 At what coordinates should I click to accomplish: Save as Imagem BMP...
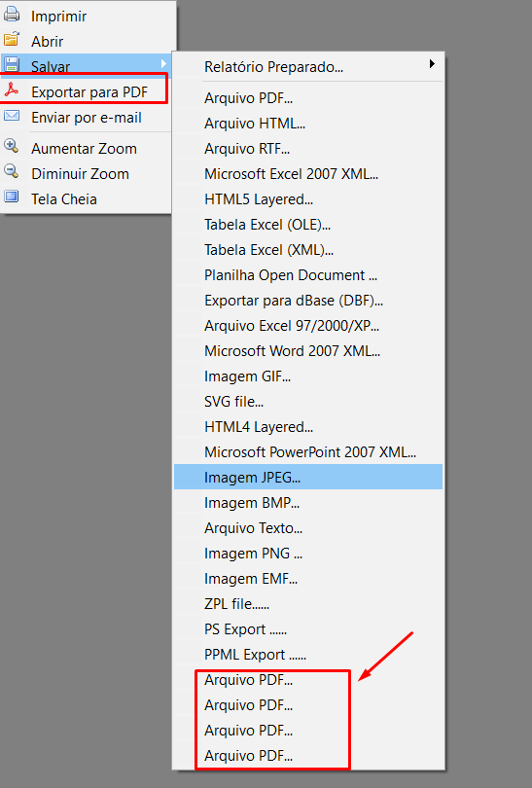308,503
